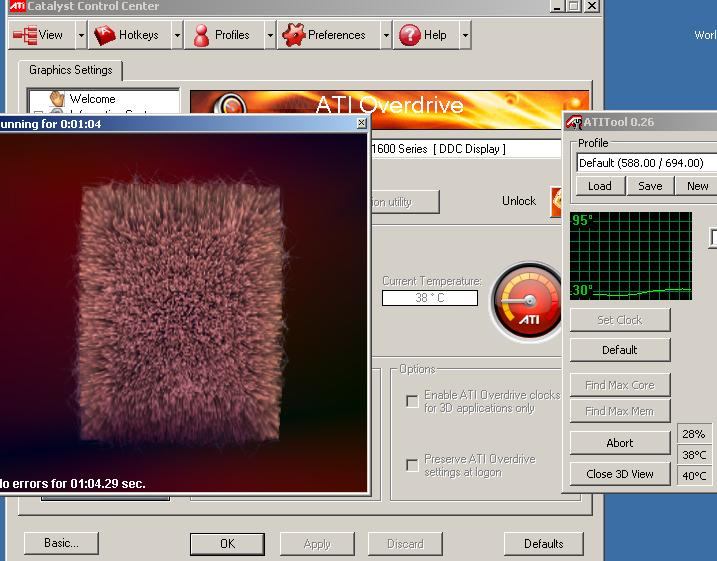Click the Current Temperature 38 °C field

click(430, 298)
